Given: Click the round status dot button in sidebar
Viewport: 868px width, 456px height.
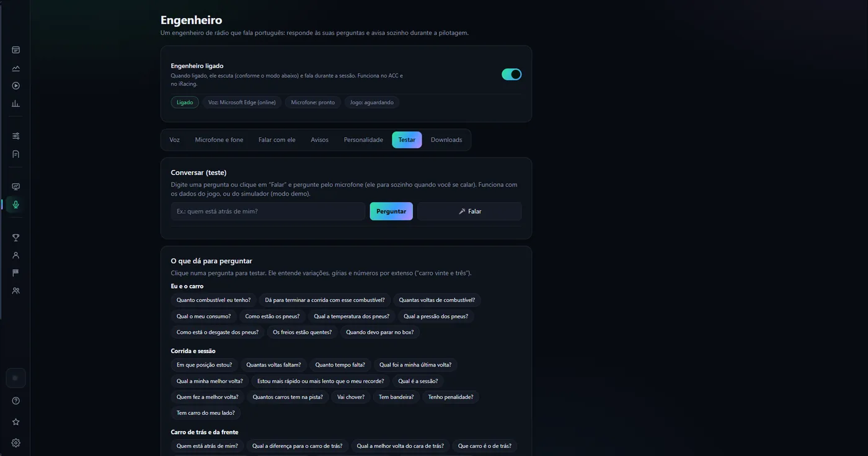Looking at the screenshot, I should coord(15,378).
